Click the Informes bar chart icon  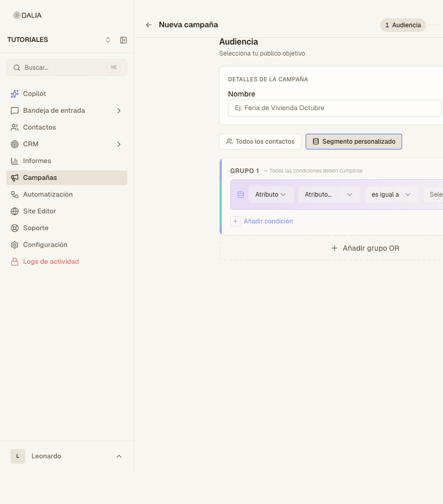(x=15, y=160)
